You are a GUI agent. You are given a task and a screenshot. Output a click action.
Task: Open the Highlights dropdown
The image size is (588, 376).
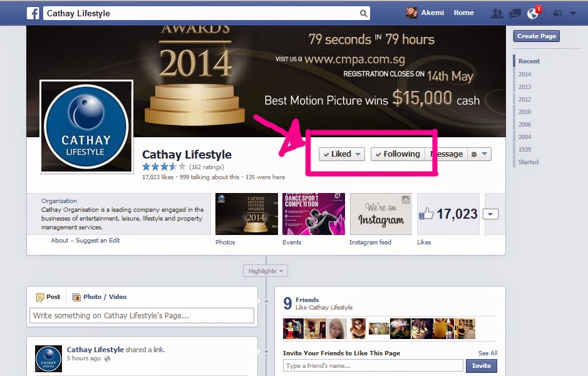tap(266, 271)
